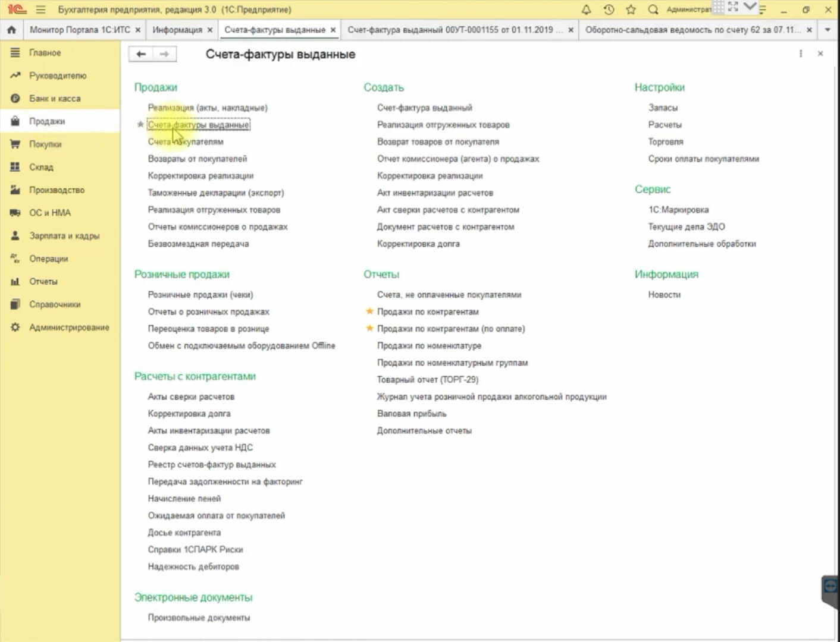Click the forward arrow navigation button

(x=164, y=54)
